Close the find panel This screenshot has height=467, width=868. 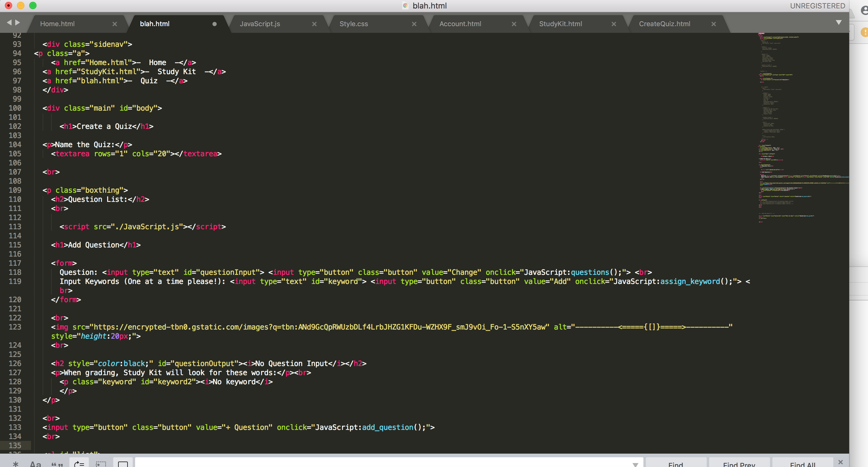(x=840, y=462)
